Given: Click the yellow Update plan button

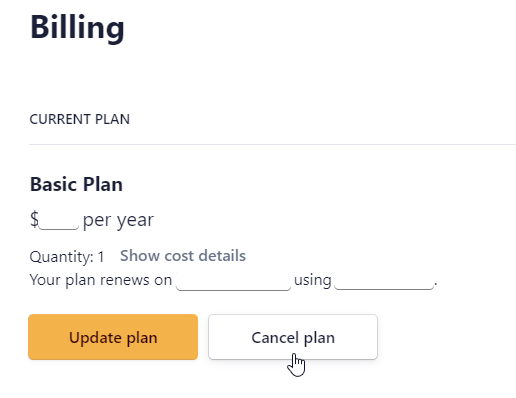Looking at the screenshot, I should [x=113, y=337].
